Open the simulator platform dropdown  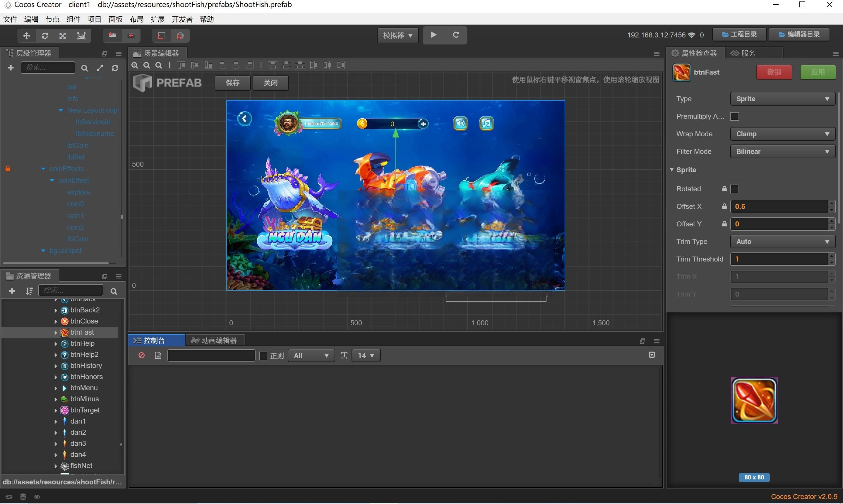click(397, 35)
